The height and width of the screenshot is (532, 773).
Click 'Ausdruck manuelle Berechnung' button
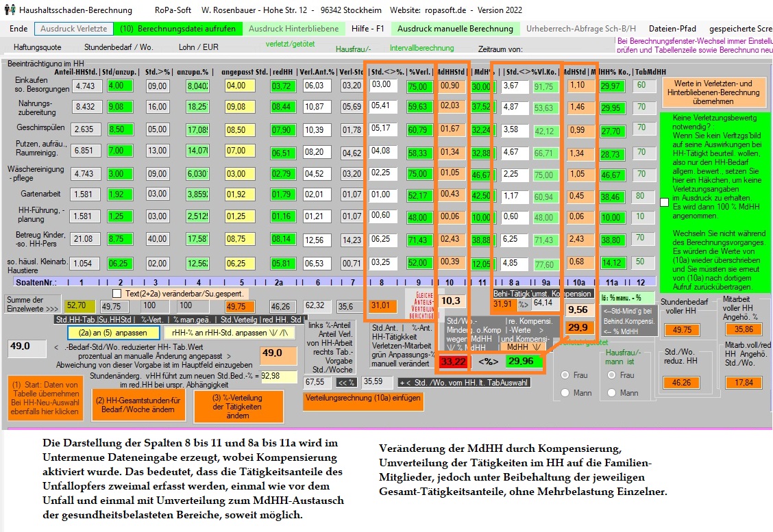coord(454,29)
